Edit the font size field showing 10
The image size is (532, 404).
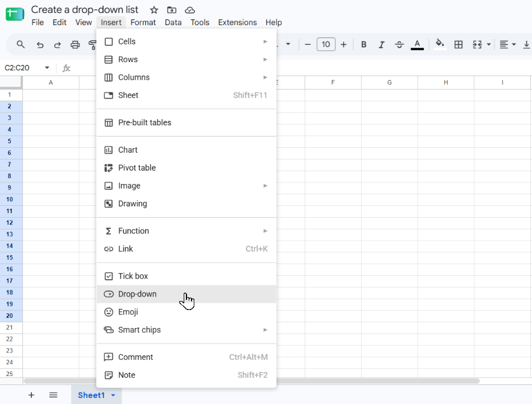pyautogui.click(x=326, y=44)
